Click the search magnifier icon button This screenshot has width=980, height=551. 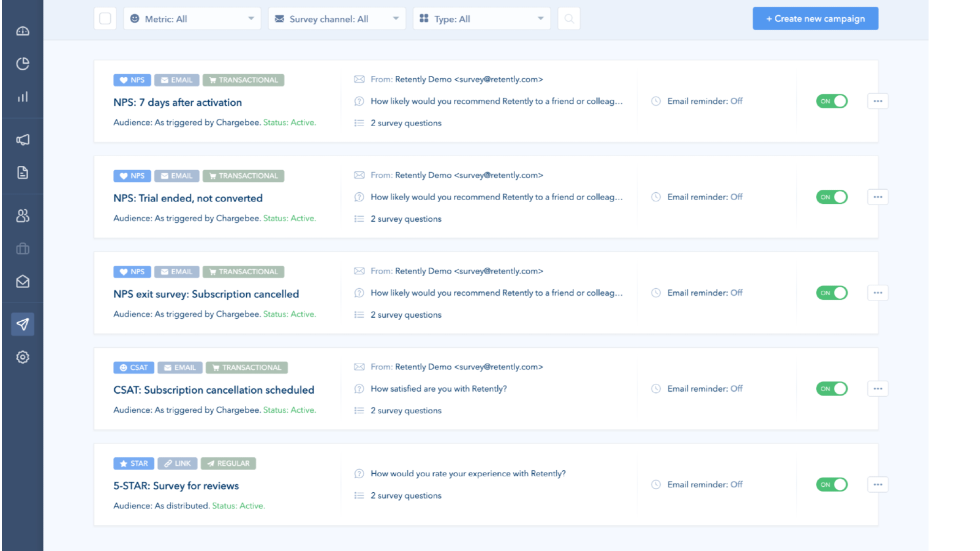(x=569, y=19)
